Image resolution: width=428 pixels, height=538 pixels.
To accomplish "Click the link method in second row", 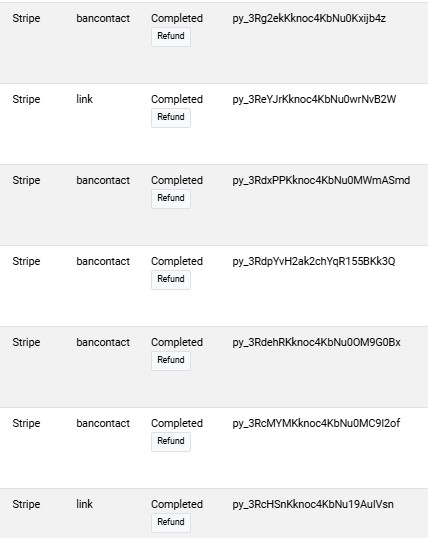I will [84, 99].
